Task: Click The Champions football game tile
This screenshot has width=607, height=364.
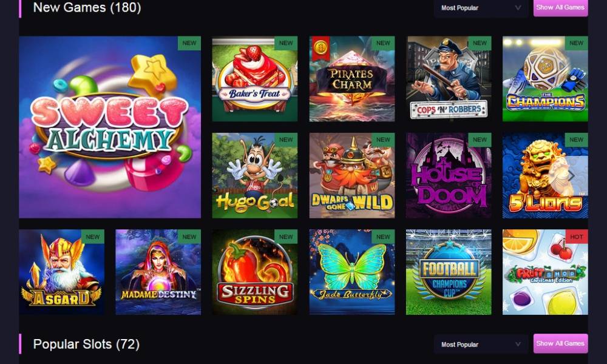Action: pos(545,79)
